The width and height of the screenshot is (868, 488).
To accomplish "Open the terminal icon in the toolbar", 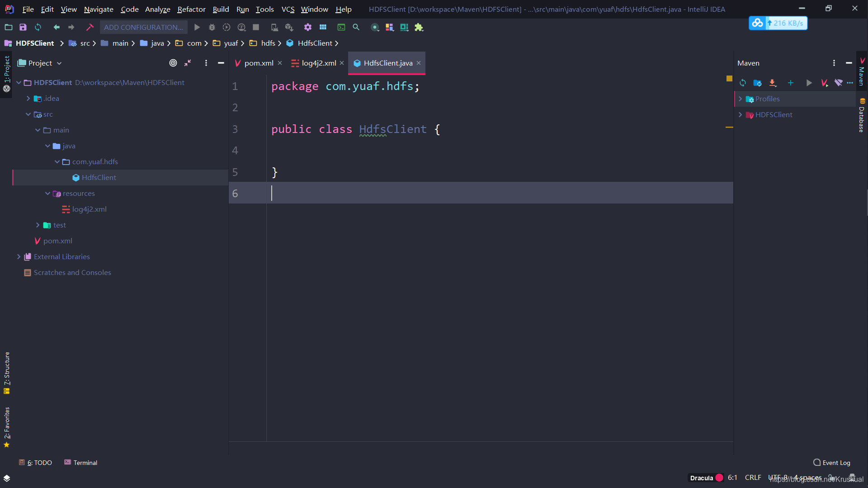I will tap(341, 27).
